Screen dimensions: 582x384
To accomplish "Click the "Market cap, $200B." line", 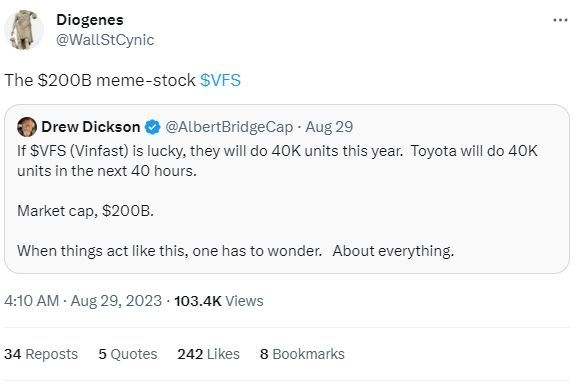I will click(85, 211).
